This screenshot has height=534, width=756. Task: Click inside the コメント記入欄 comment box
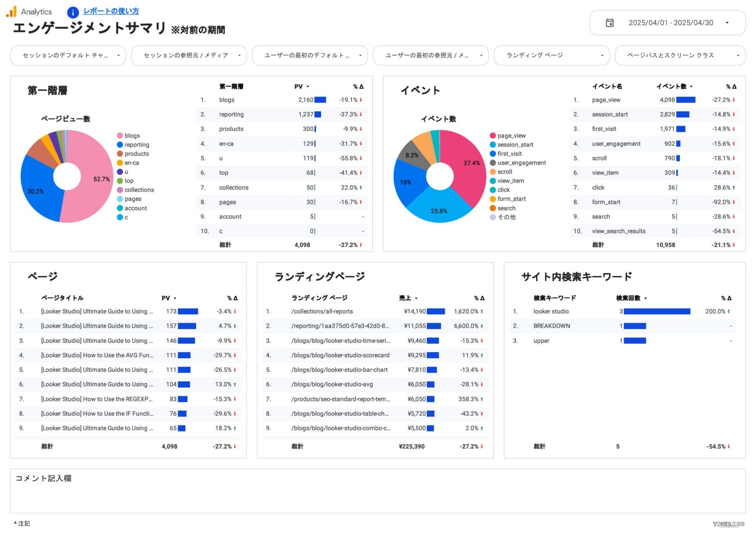tap(378, 495)
